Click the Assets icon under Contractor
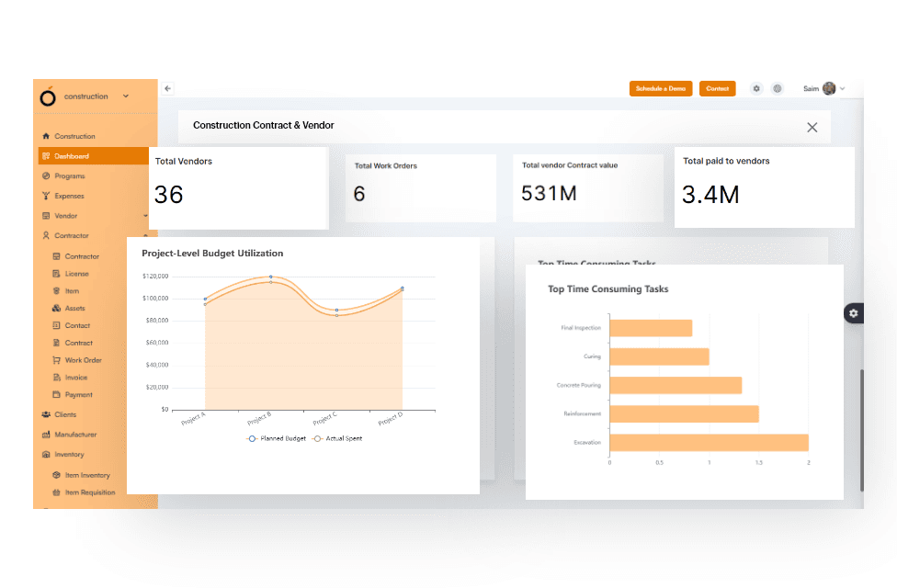 coord(57,308)
